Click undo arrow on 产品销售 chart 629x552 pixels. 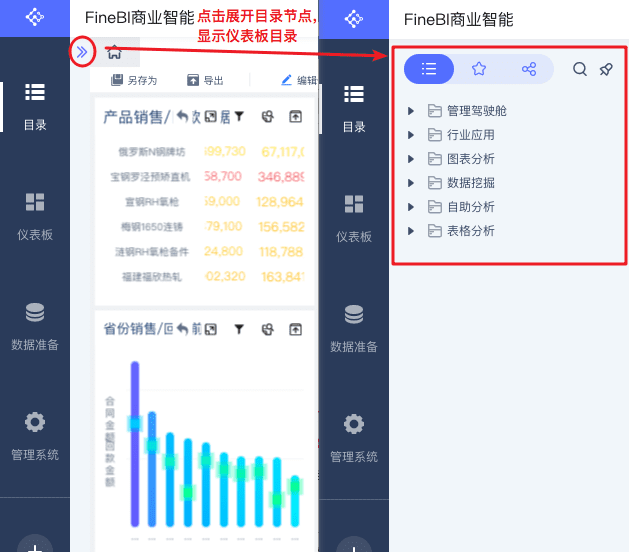[x=183, y=117]
